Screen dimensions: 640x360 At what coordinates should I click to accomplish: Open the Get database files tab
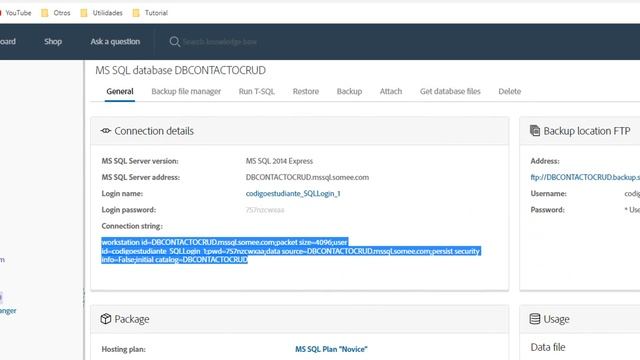(x=450, y=91)
